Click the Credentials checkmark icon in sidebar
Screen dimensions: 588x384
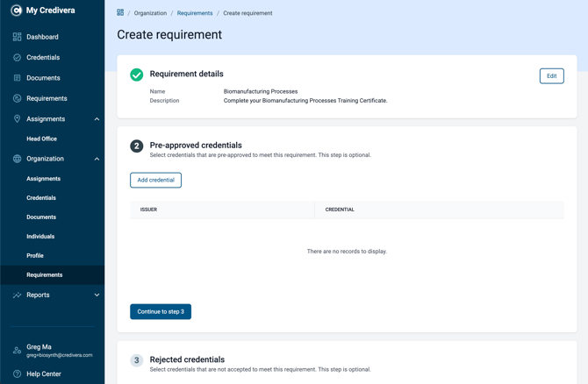pyautogui.click(x=17, y=57)
